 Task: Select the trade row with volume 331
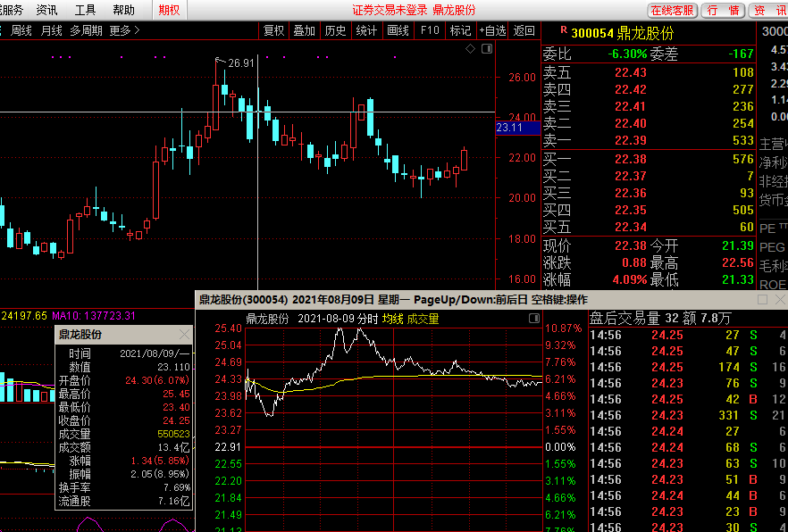click(688, 415)
